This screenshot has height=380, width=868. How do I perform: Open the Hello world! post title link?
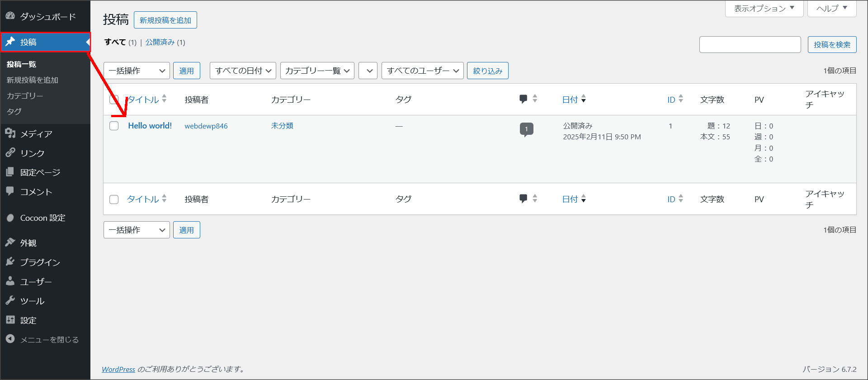(x=150, y=126)
